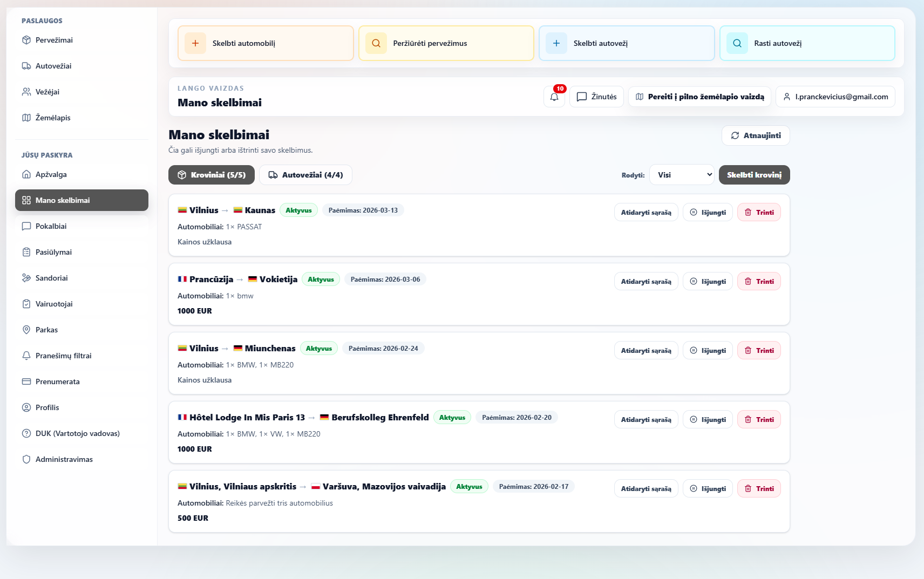Select the Kroviniai (5/5) tab
Screen dimensions: 924x579
click(212, 175)
